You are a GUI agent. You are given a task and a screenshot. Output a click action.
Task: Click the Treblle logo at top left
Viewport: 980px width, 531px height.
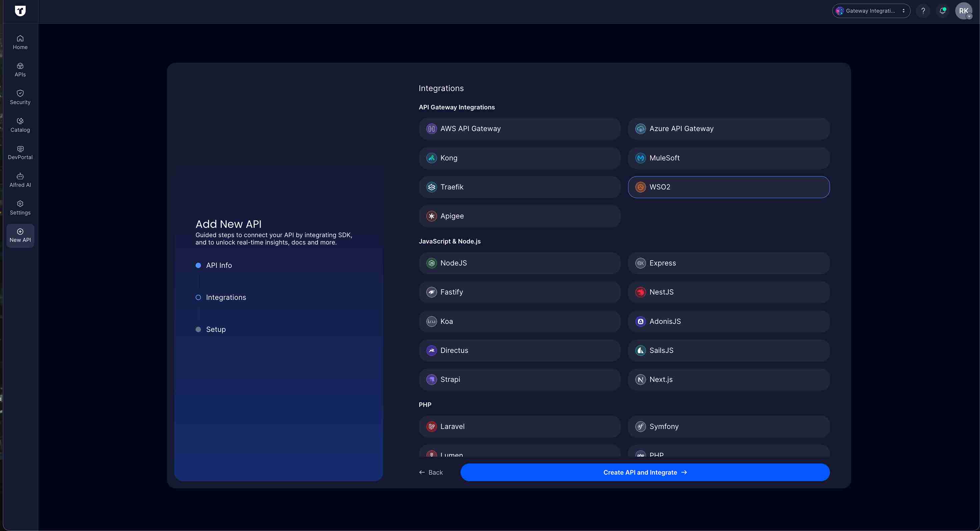pyautogui.click(x=20, y=11)
